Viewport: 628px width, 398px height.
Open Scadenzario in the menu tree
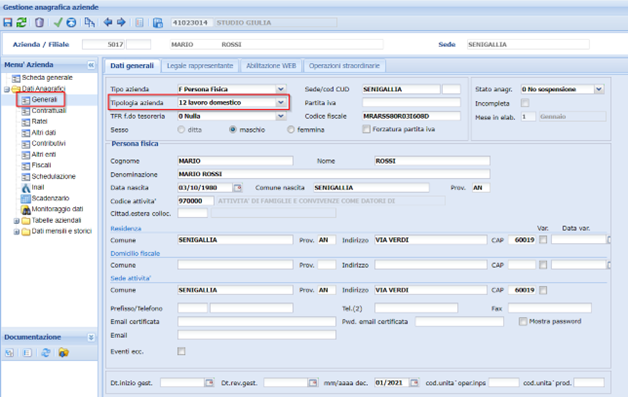click(x=50, y=198)
